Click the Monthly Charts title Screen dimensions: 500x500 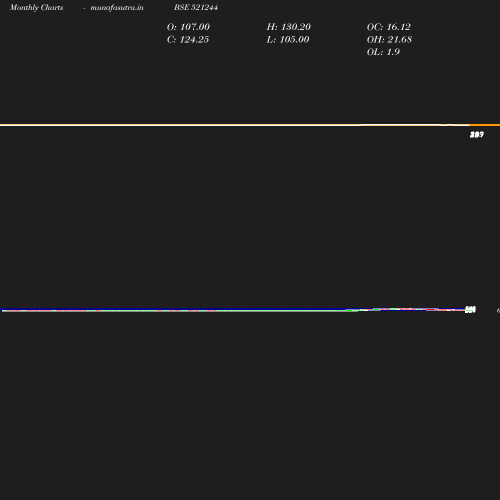click(36, 7)
